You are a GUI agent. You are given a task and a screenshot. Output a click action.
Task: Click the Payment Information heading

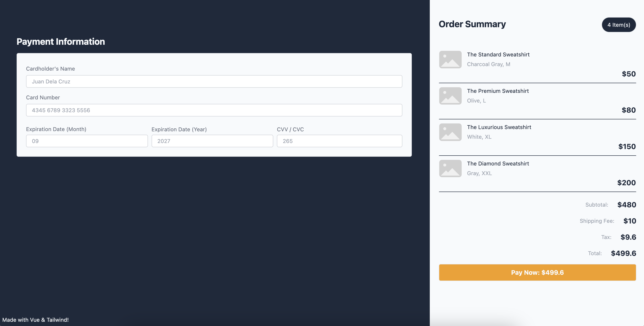pyautogui.click(x=60, y=42)
